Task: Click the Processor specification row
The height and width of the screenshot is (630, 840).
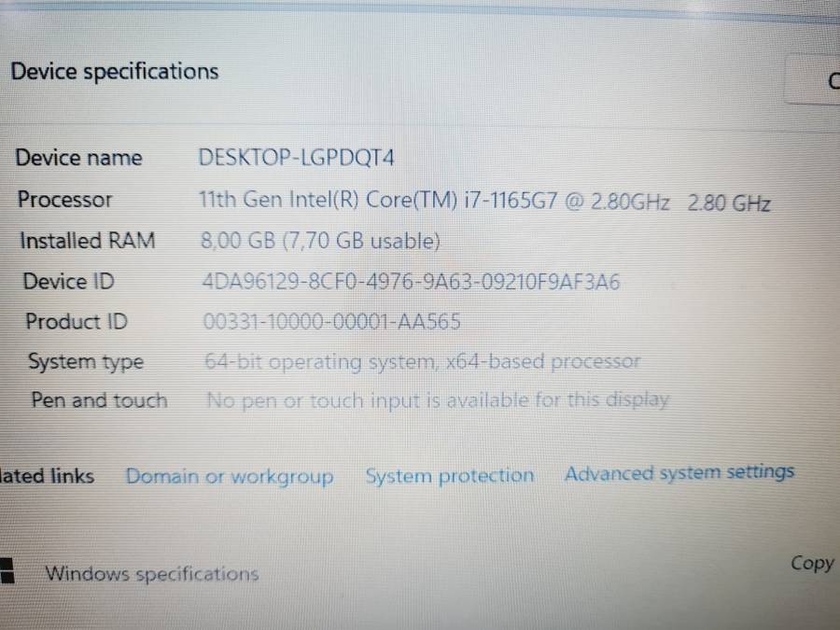Action: (64, 199)
